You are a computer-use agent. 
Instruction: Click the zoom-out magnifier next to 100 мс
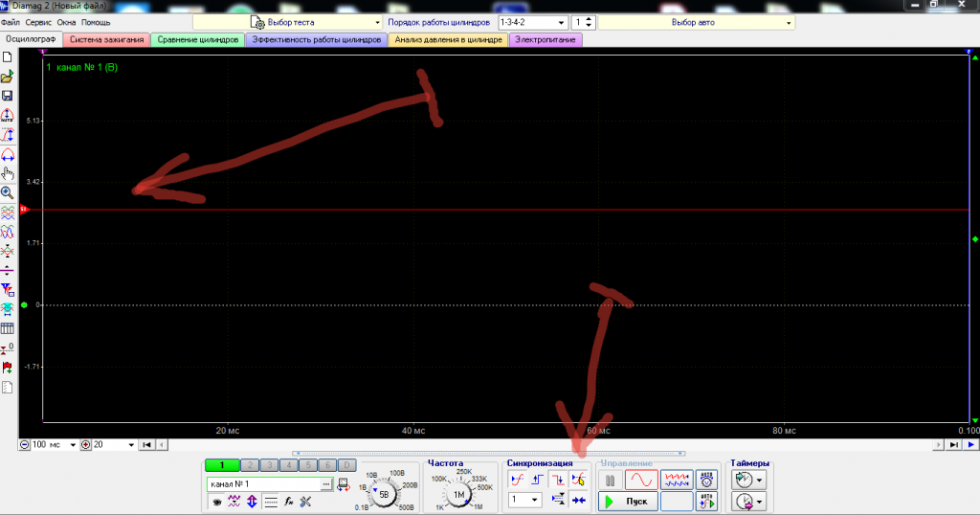[x=24, y=445]
